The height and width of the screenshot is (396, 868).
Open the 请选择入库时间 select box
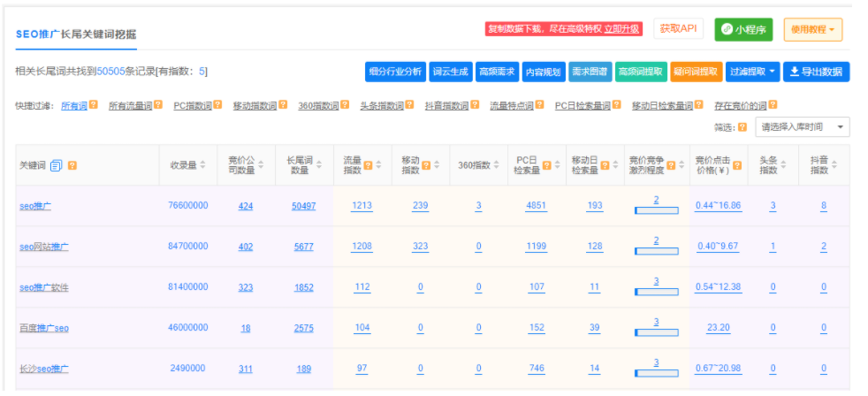click(x=803, y=127)
